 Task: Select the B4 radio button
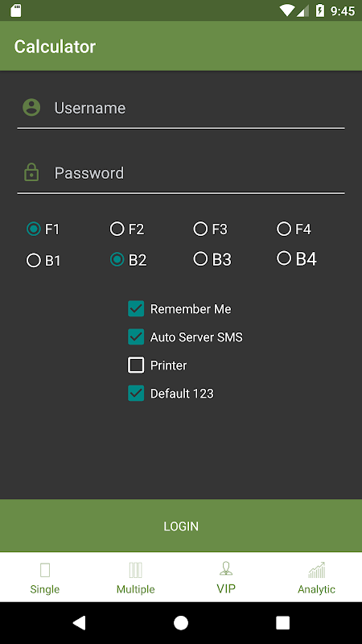[284, 258]
